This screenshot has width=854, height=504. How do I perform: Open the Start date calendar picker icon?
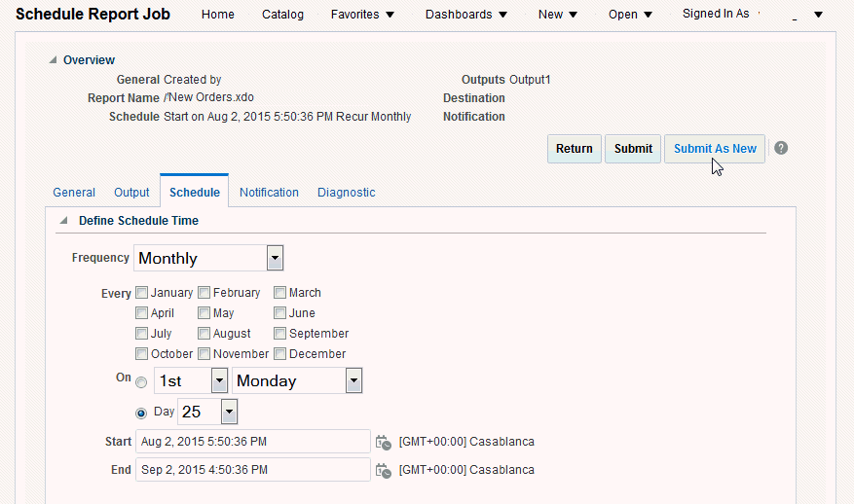coord(384,442)
